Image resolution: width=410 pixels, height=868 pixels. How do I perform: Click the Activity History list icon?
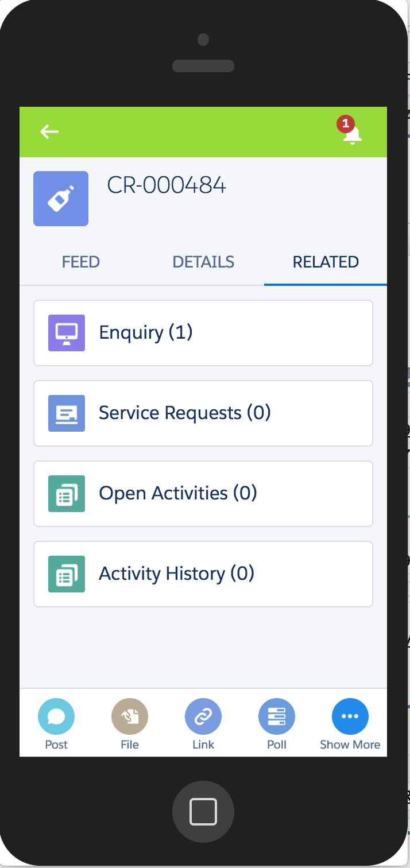pos(67,574)
